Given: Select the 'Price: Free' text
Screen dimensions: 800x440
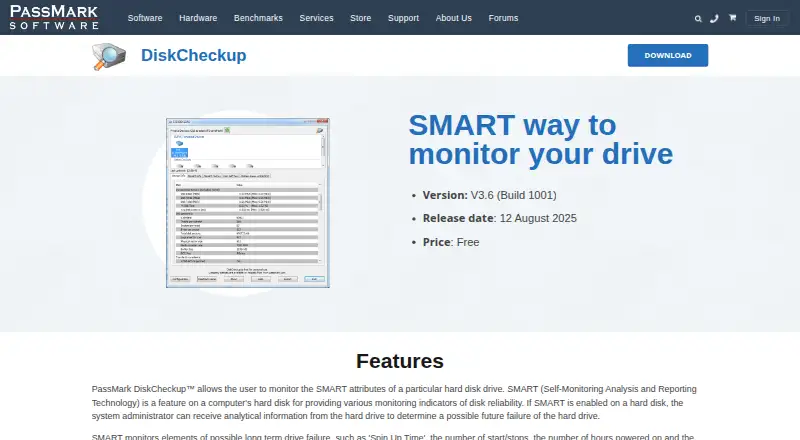Looking at the screenshot, I should click(x=451, y=242).
